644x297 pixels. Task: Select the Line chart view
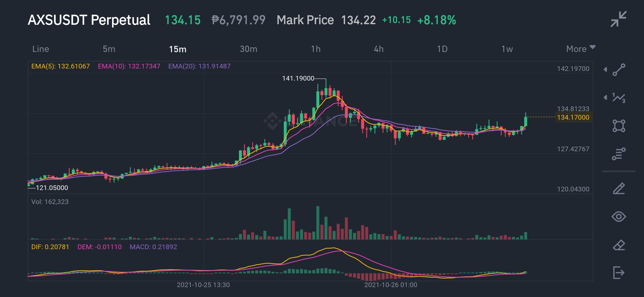[x=41, y=49]
